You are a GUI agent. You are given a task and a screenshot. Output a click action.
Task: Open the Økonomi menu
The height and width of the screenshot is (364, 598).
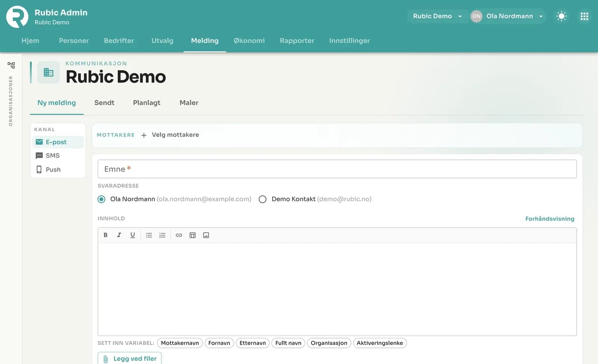tap(249, 41)
